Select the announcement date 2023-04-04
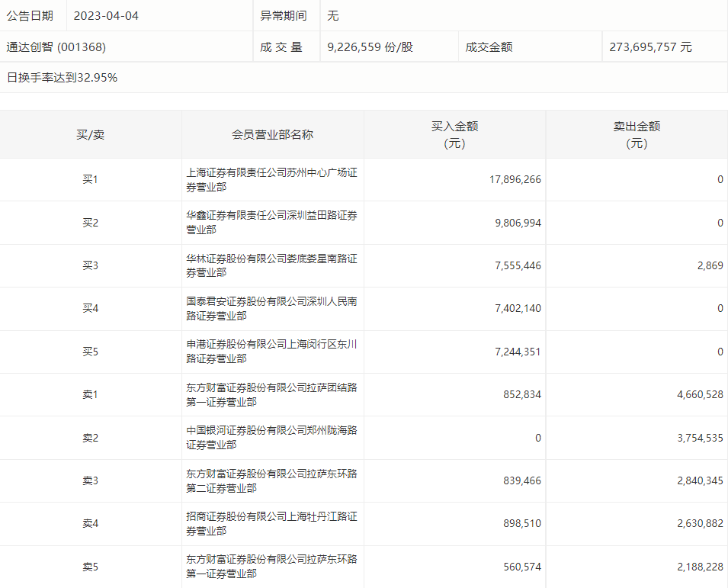The height and width of the screenshot is (588, 728). [106, 16]
